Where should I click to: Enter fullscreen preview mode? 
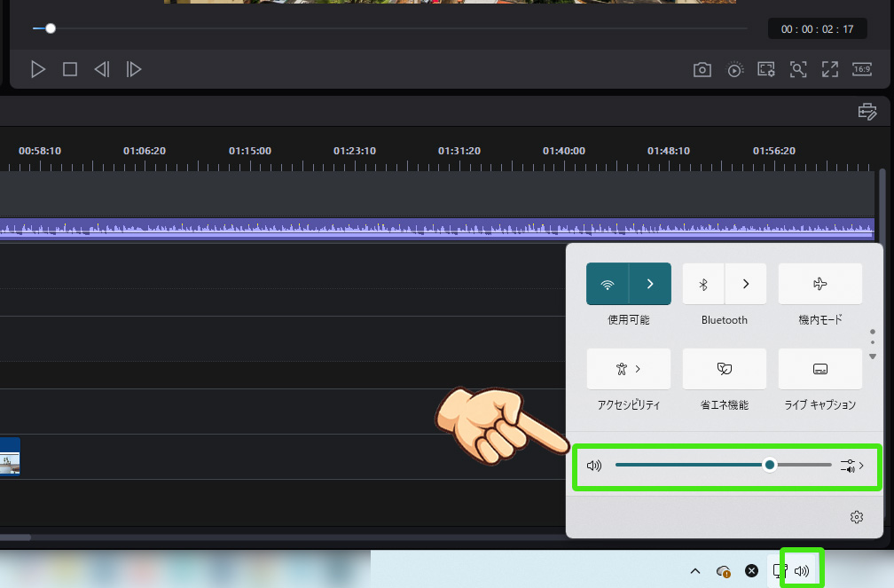(x=830, y=69)
